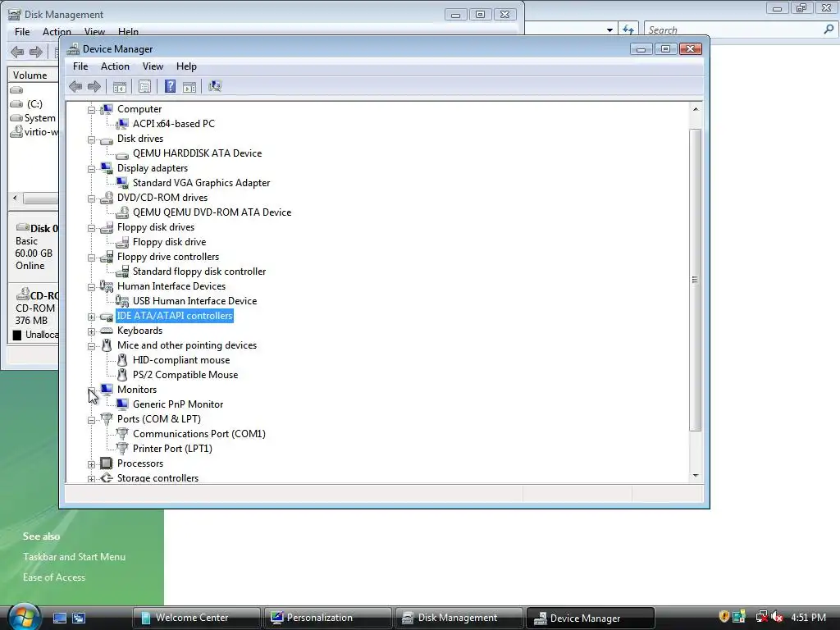Open the File menu in Device Manager

coord(80,66)
